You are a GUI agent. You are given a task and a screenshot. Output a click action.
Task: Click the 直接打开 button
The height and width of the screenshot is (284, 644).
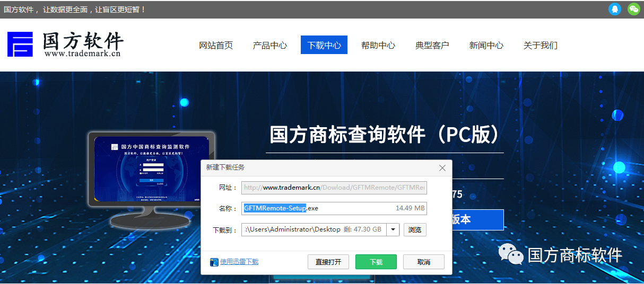coord(328,262)
